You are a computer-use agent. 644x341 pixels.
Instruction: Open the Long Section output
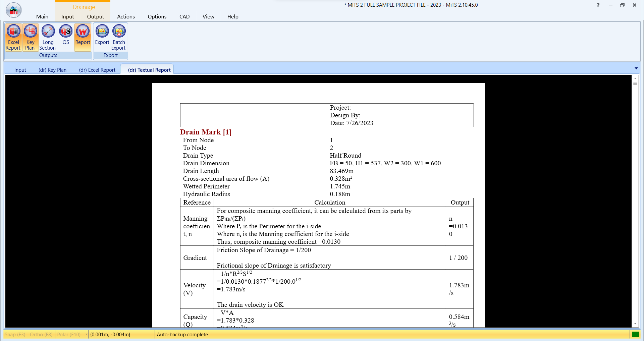point(48,37)
